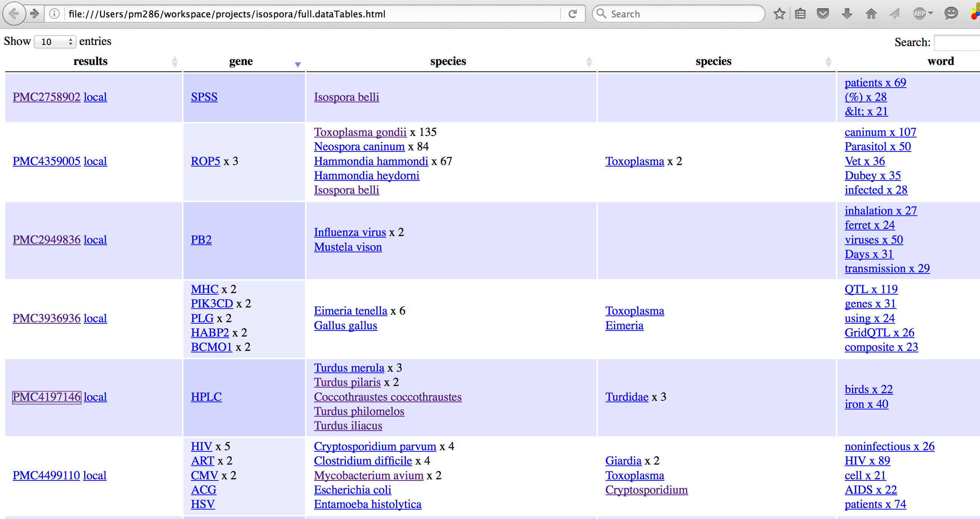
Task: Click the forward navigation arrow
Action: 35,14
